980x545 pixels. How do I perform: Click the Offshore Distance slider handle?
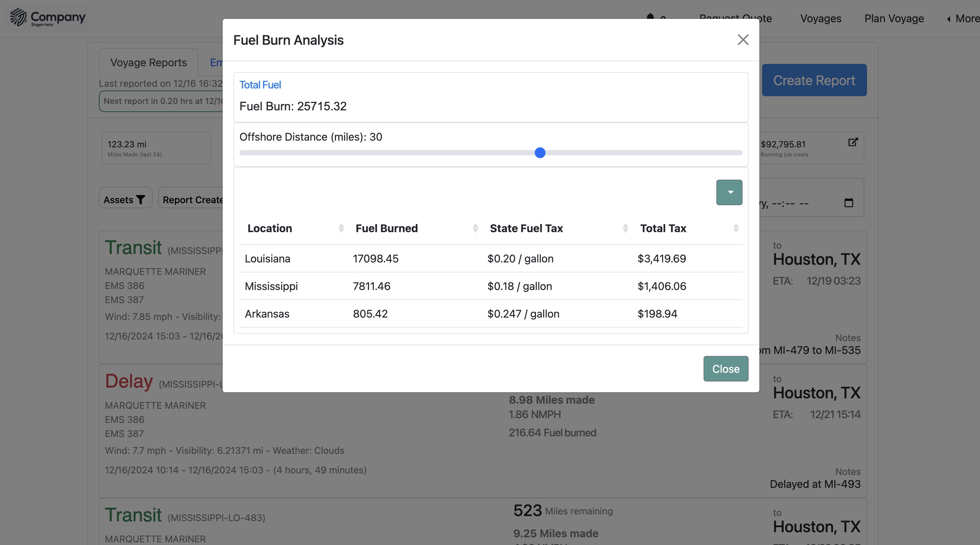pos(540,153)
